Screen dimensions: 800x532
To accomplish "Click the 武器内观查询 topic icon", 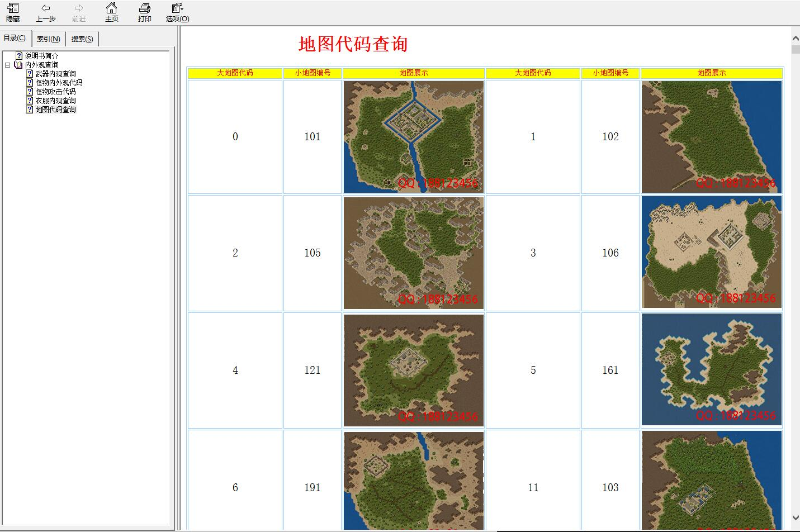I will click(x=30, y=74).
